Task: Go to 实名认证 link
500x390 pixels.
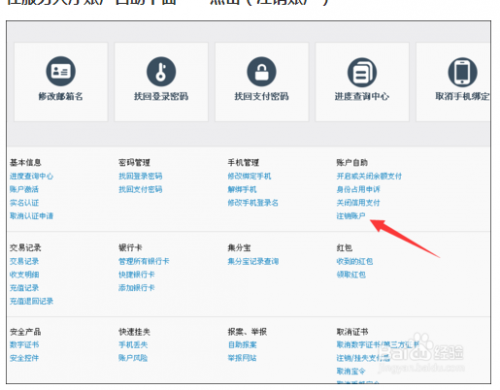Action: 24,203
